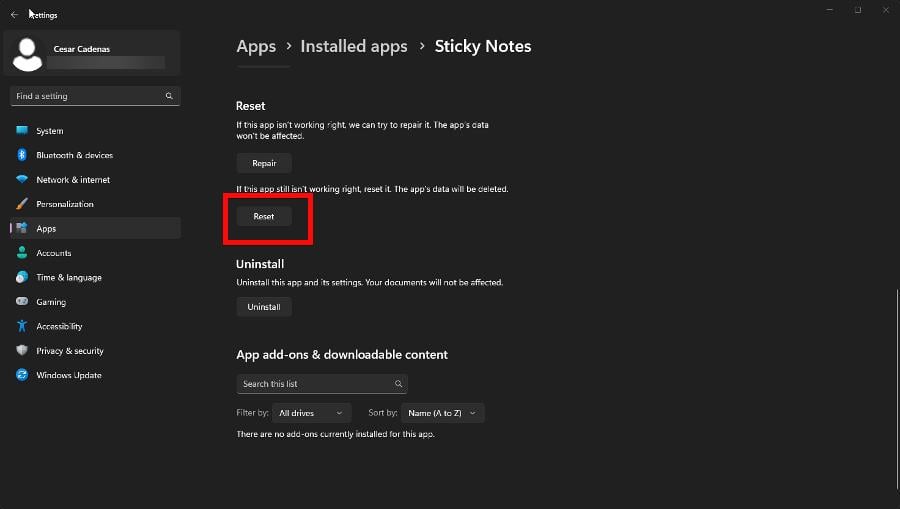Click the search icon in add-ons list
900x509 pixels.
pos(398,384)
